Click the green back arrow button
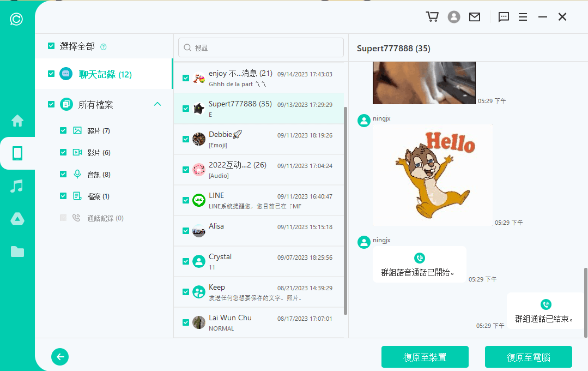Image resolution: width=588 pixels, height=371 pixels. pos(60,357)
